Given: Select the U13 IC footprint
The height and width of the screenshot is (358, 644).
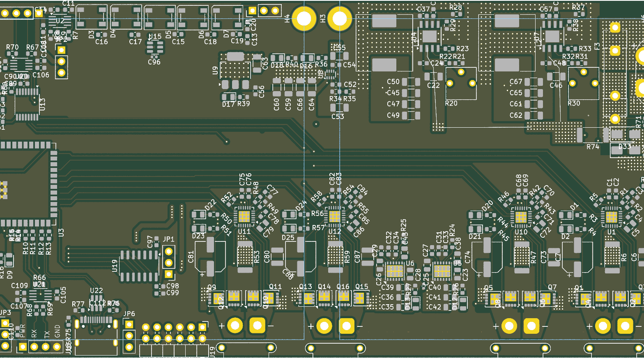Looking at the screenshot, I should tap(27, 104).
